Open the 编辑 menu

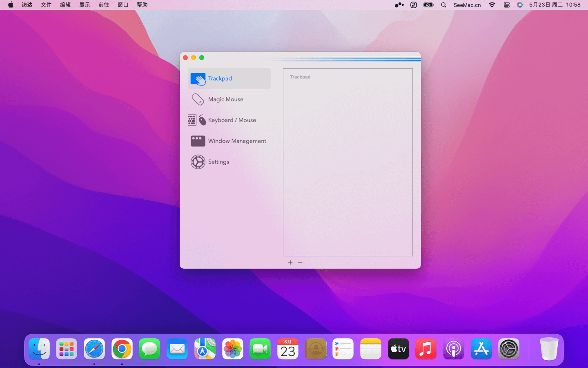point(65,5)
